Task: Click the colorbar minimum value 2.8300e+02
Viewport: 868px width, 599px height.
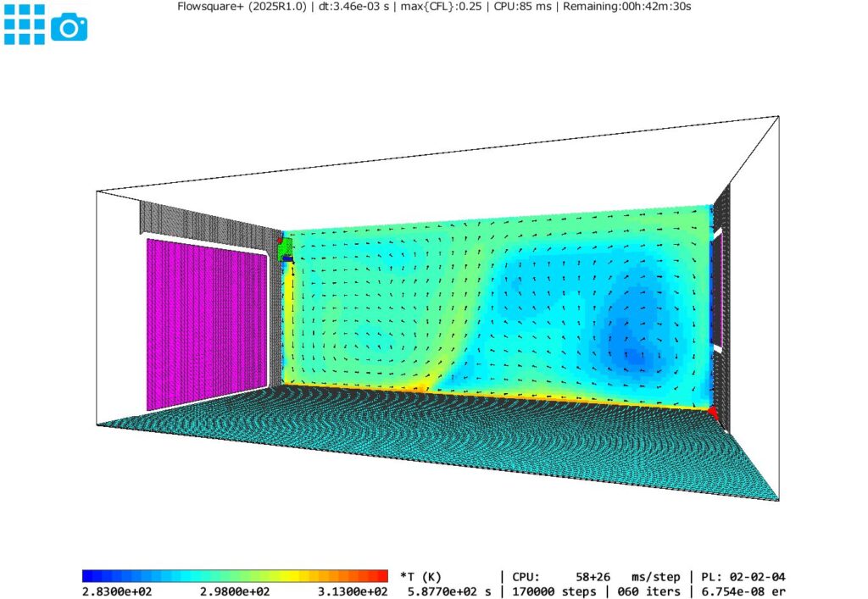Action: 118,591
